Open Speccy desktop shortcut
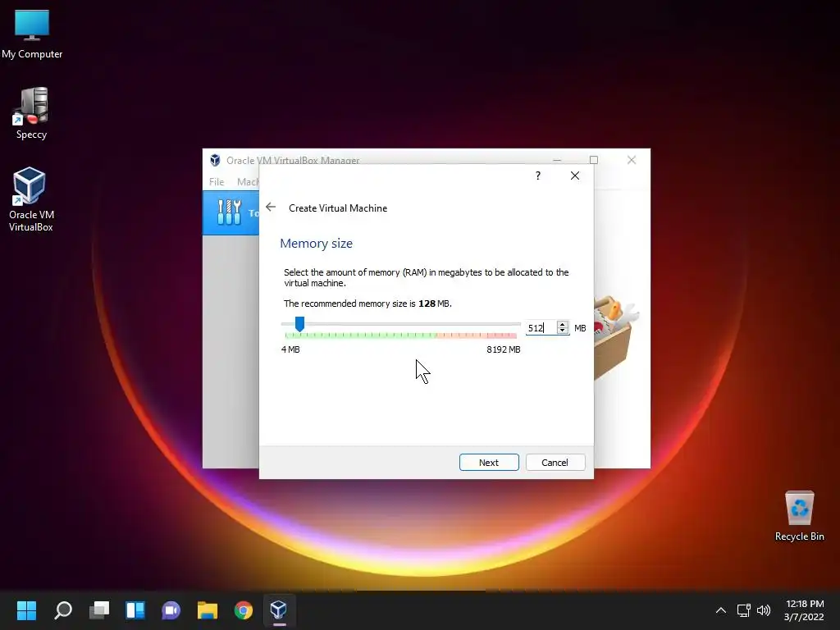The width and height of the screenshot is (840, 630). pyautogui.click(x=32, y=113)
